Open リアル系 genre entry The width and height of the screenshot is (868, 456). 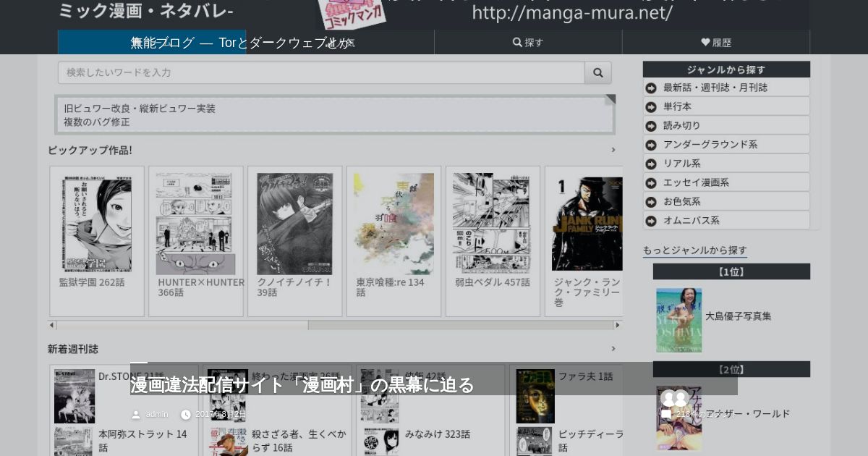click(x=726, y=164)
